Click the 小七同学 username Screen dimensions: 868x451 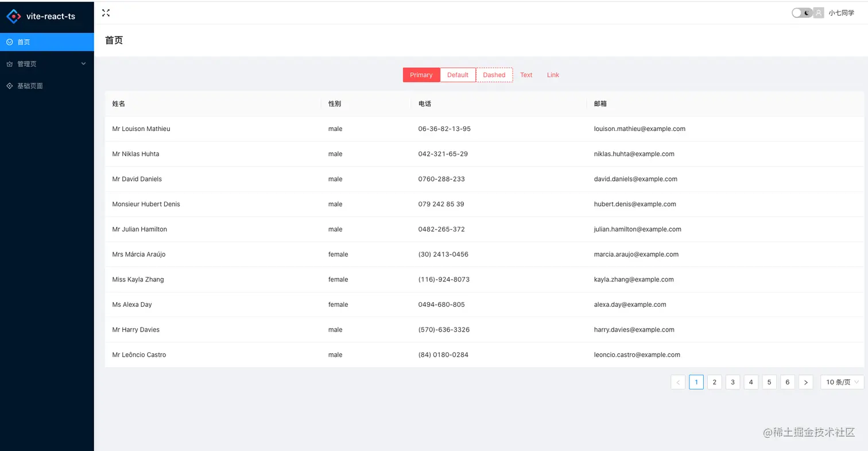click(x=841, y=13)
